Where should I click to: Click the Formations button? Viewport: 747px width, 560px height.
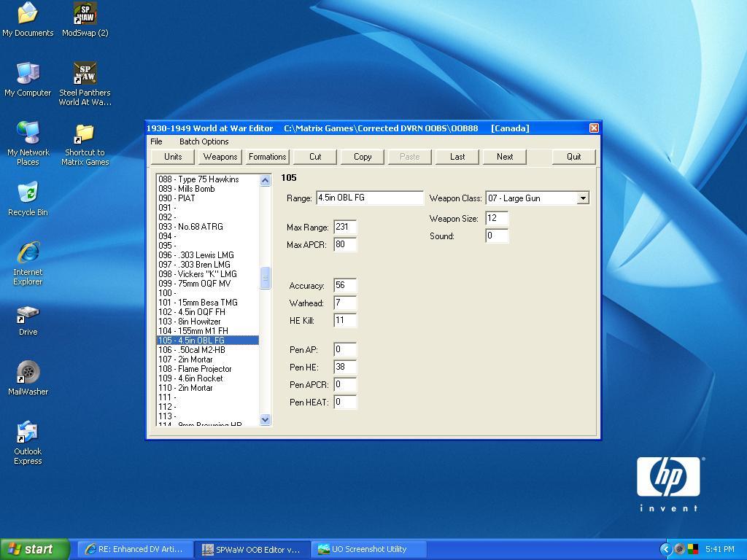267,157
